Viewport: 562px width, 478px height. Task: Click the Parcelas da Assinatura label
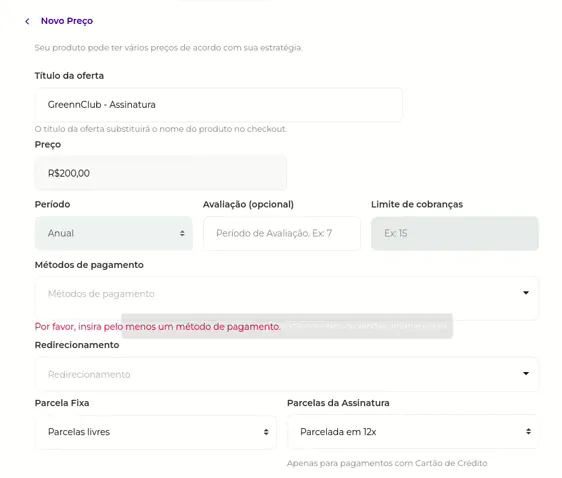[338, 403]
